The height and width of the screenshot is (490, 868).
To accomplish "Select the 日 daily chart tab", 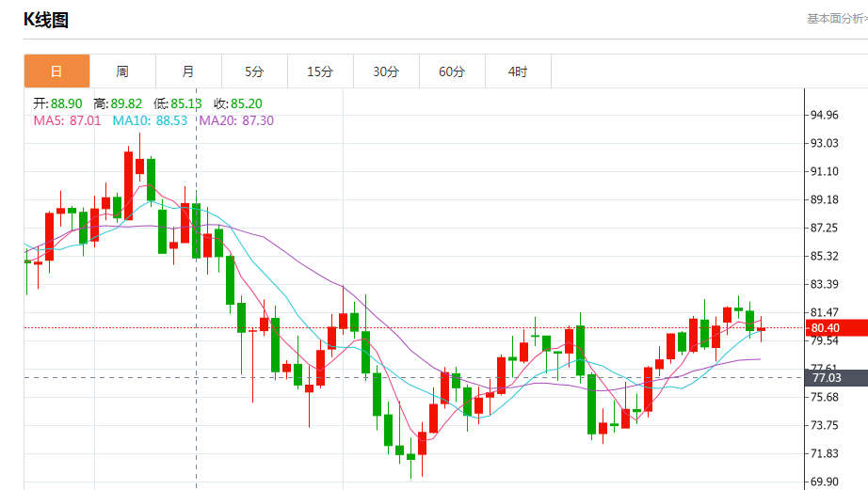I will (56, 71).
